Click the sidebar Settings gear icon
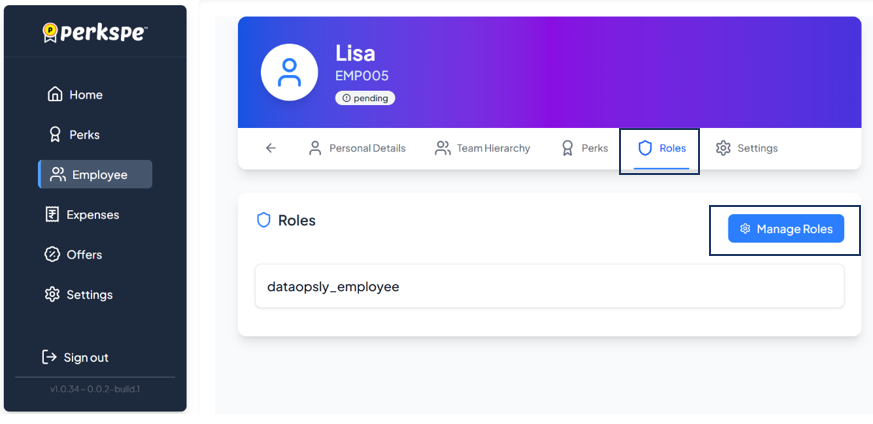 pos(53,295)
